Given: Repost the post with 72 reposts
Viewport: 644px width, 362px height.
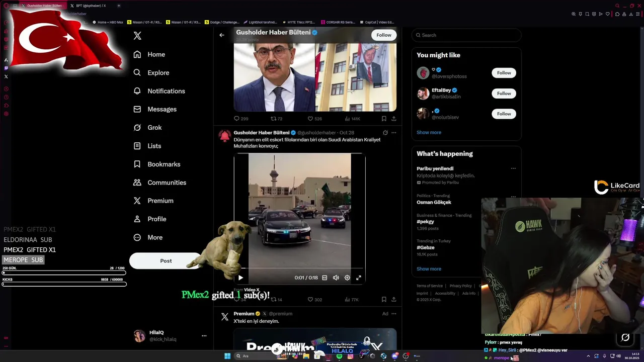Looking at the screenshot, I should (277, 119).
